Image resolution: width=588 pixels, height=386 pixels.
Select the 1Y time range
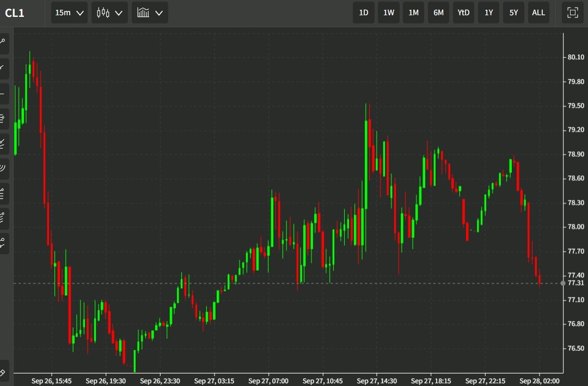pos(488,13)
